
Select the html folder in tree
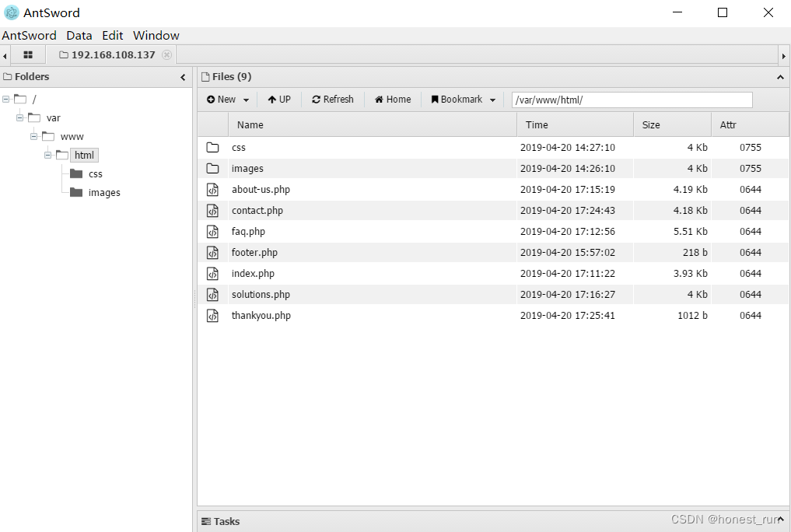(84, 156)
